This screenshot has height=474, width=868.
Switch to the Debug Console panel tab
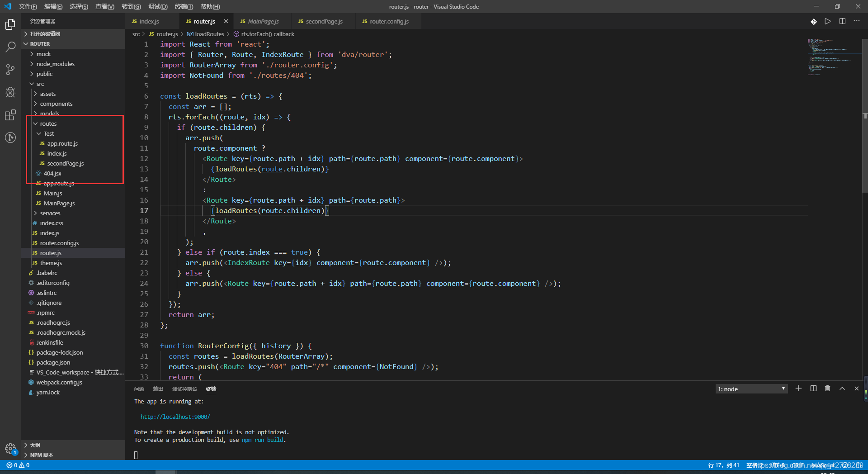coord(184,389)
